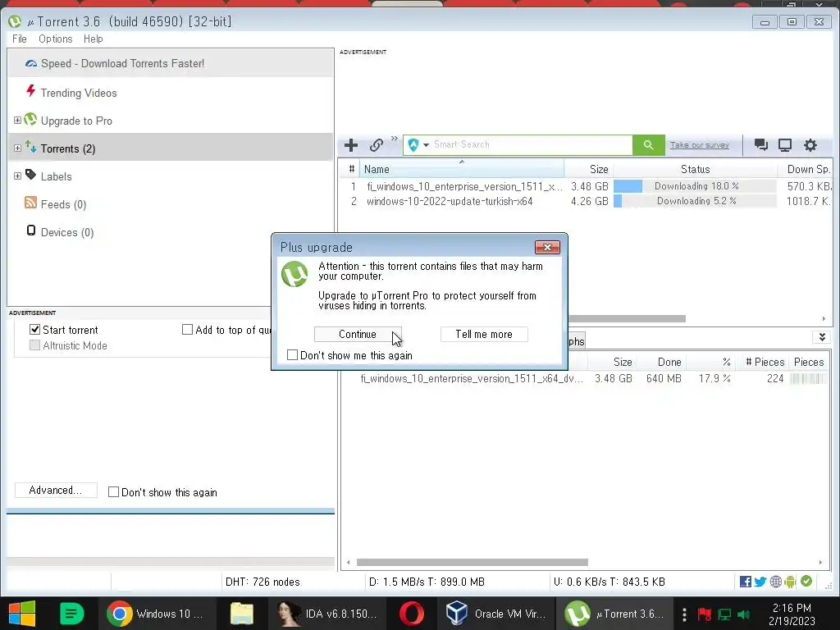Open the Opera icon in taskbar
Viewport: 840px width, 630px height.
click(412, 614)
